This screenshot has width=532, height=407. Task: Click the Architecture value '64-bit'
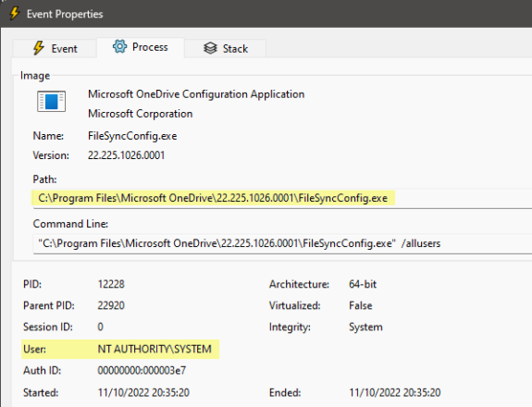(363, 284)
